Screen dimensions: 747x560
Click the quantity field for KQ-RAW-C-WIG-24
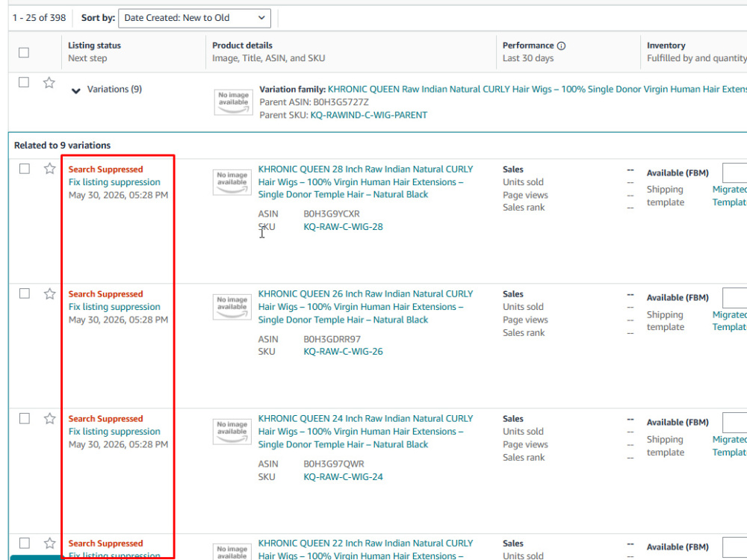[x=734, y=423]
